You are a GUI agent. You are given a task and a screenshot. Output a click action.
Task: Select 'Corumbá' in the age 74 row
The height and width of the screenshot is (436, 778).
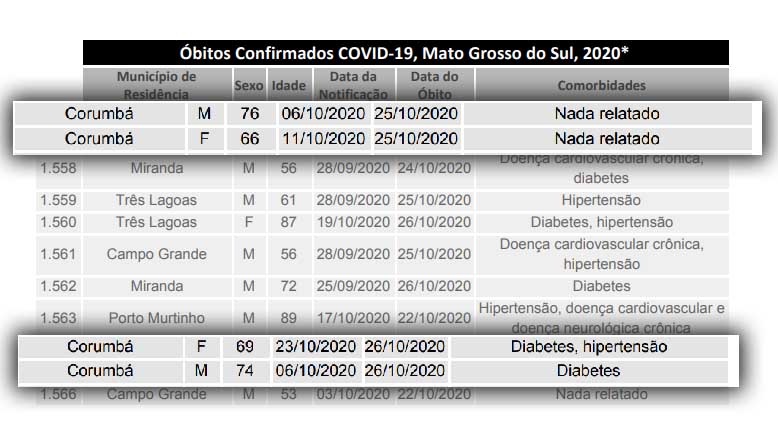click(x=100, y=371)
